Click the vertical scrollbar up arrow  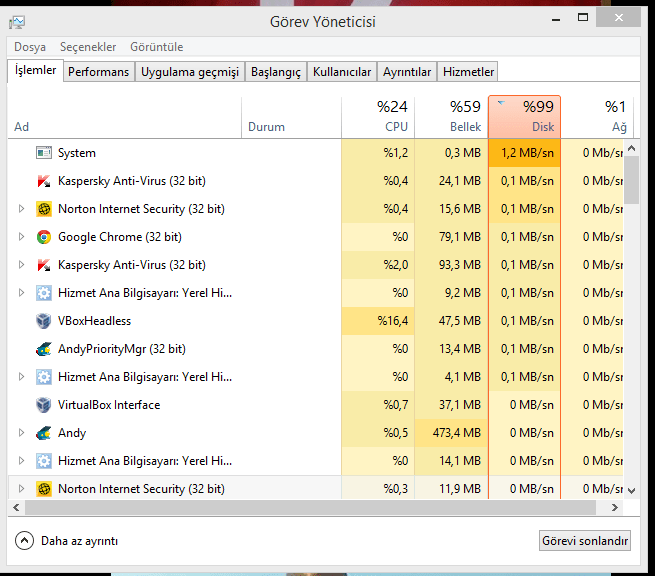(x=632, y=148)
